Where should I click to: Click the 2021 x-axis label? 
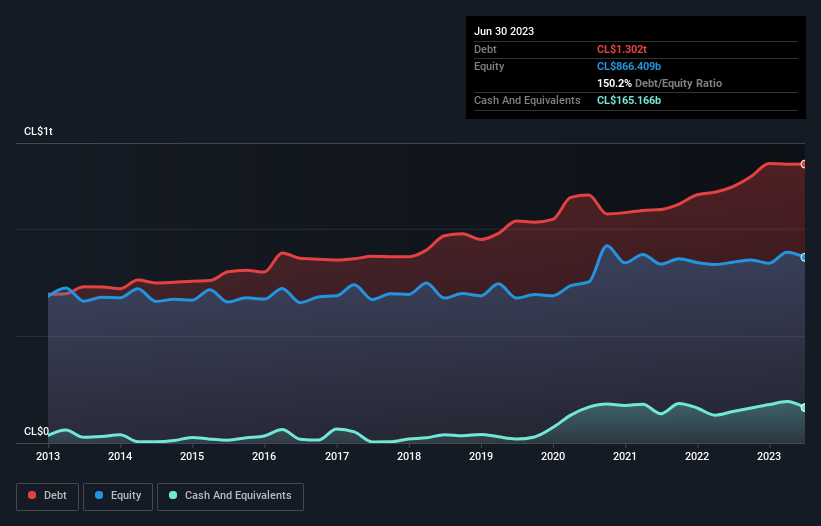click(x=625, y=456)
